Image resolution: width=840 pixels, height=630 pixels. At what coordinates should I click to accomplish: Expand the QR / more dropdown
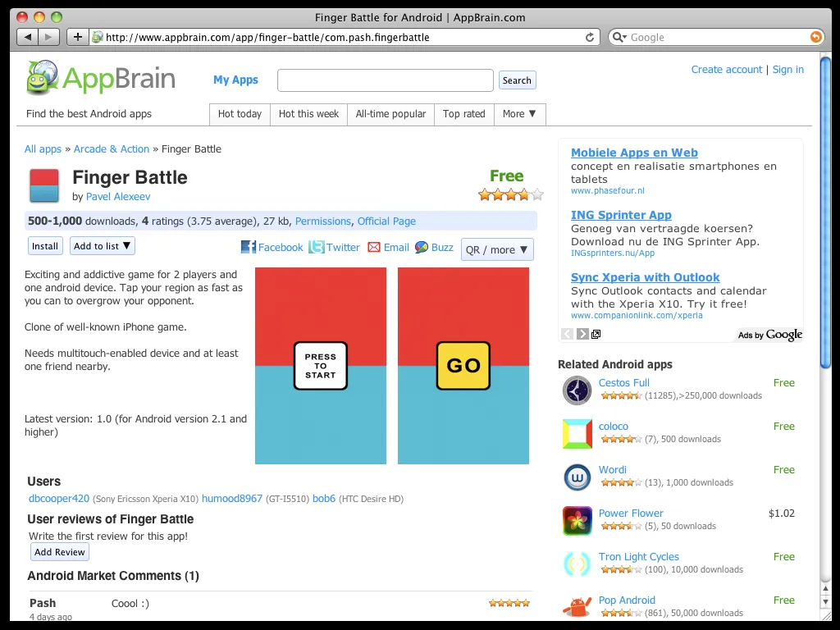(x=497, y=249)
